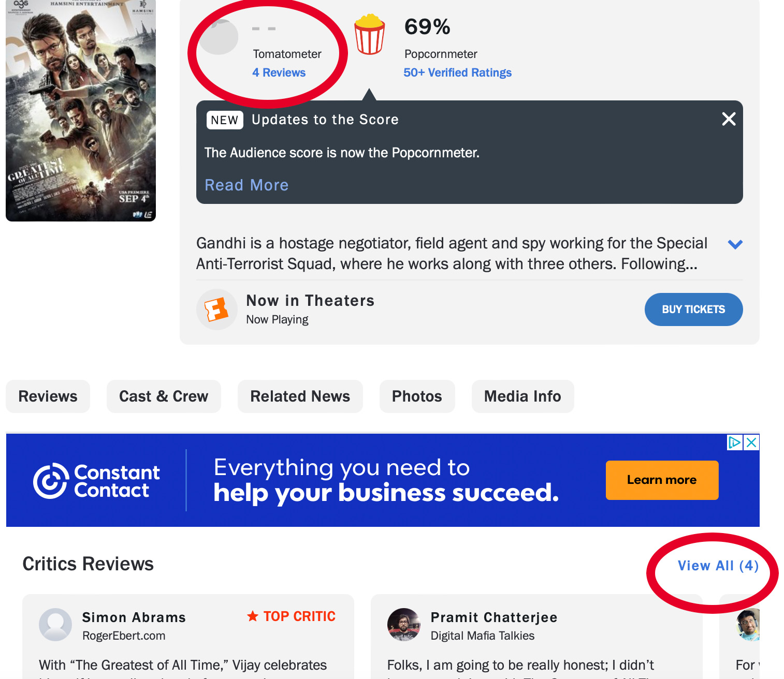Click the grey Tomatometer tomato icon
Image resolution: width=784 pixels, height=679 pixels.
pos(219,37)
